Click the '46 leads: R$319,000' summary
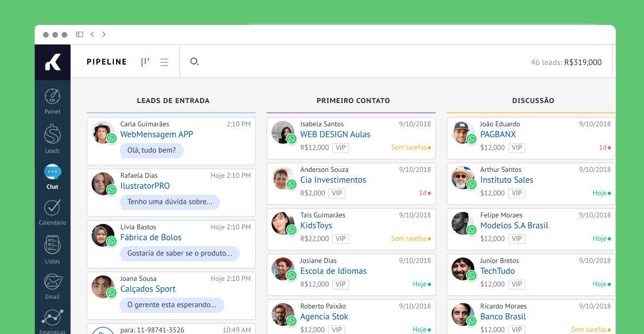Image resolution: width=644 pixels, height=334 pixels. (x=566, y=62)
